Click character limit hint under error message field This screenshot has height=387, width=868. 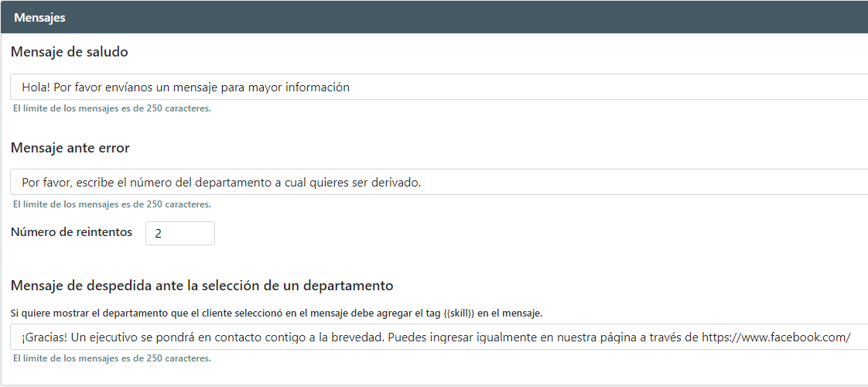tap(112, 204)
